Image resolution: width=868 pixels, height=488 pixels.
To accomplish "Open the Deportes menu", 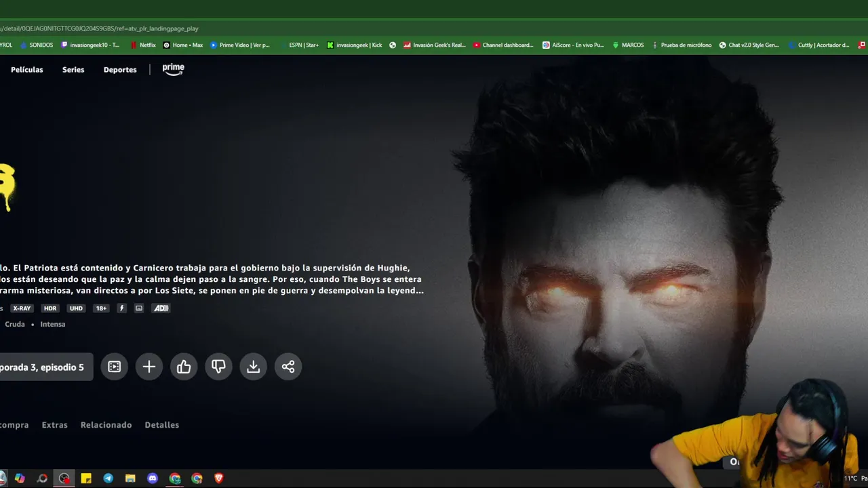I will tap(120, 70).
